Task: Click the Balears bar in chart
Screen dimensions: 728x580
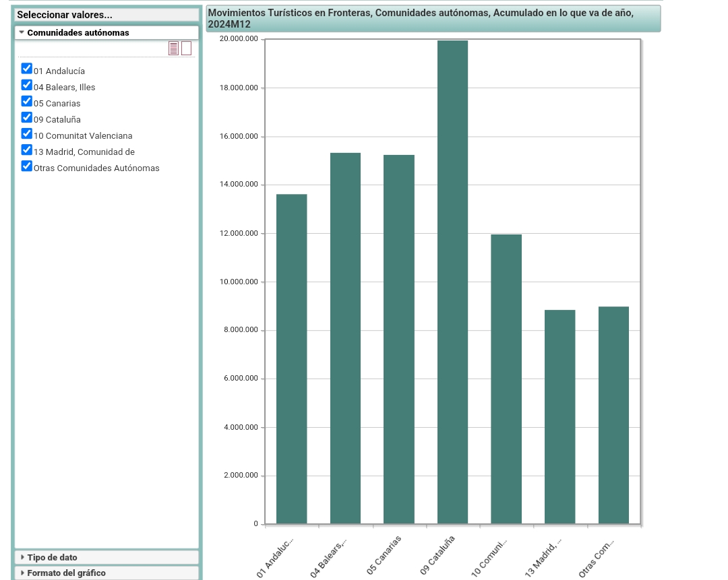Action: tap(345, 338)
